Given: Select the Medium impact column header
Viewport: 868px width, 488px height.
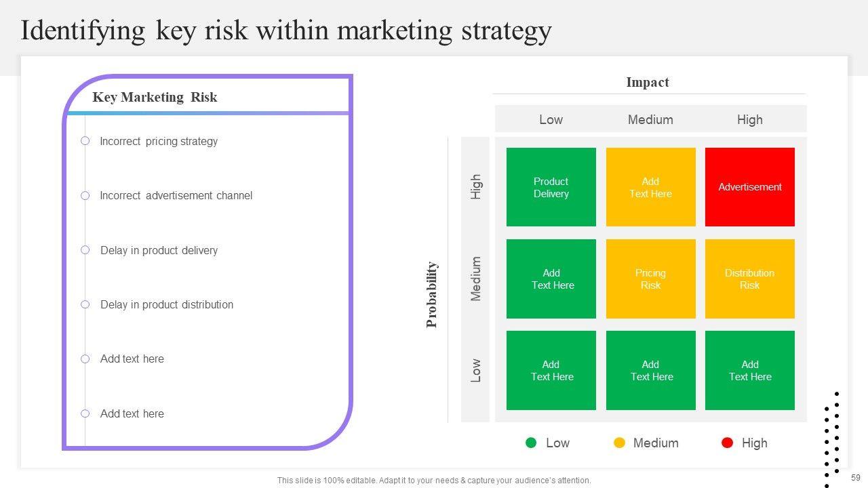Looking at the screenshot, I should pos(650,120).
